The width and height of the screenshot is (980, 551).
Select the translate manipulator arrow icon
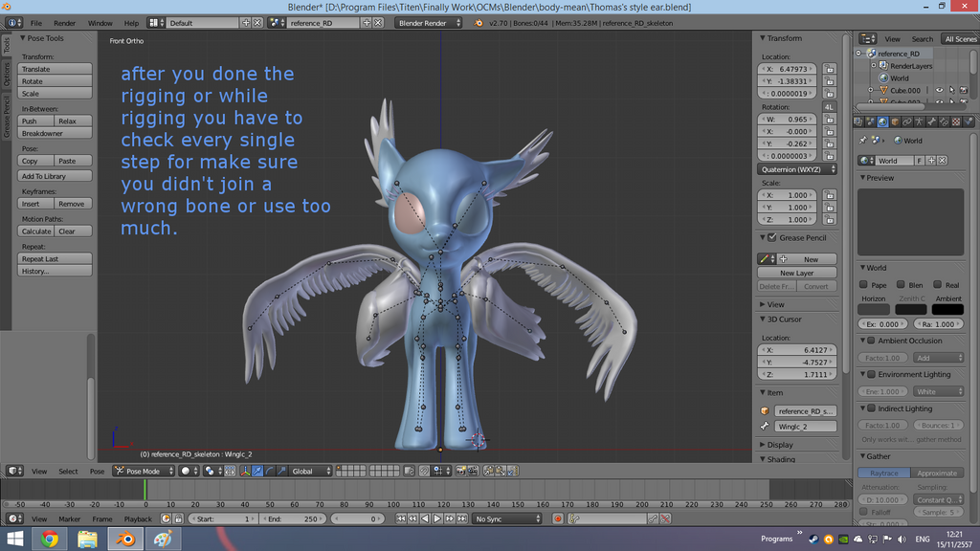(x=256, y=471)
